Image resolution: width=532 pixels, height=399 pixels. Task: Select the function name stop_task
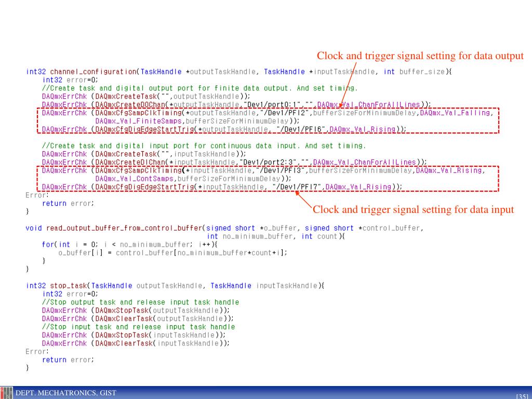pyautogui.click(x=69, y=286)
